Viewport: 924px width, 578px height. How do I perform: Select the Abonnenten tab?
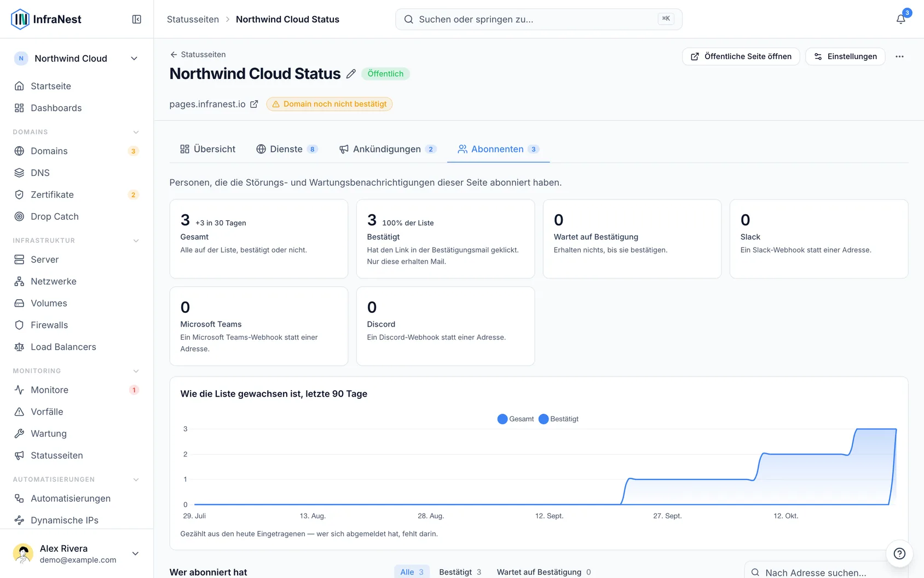point(498,149)
